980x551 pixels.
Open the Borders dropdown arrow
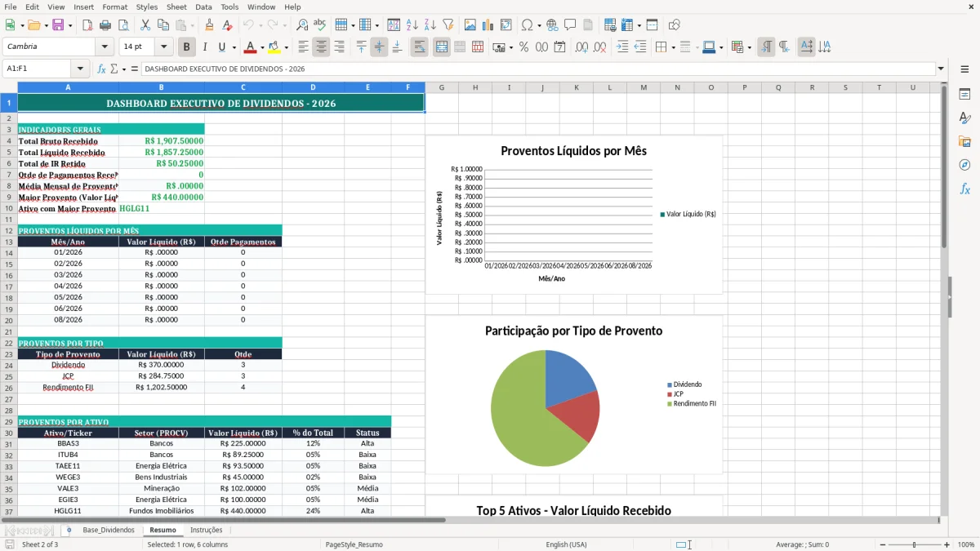coord(673,47)
